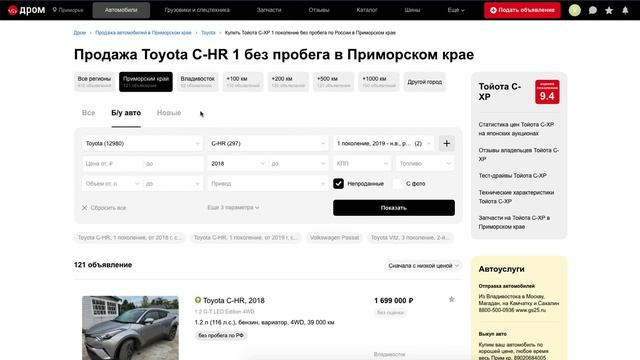
Task: Open the Toyota (12980) brand dropdown
Action: (142, 144)
